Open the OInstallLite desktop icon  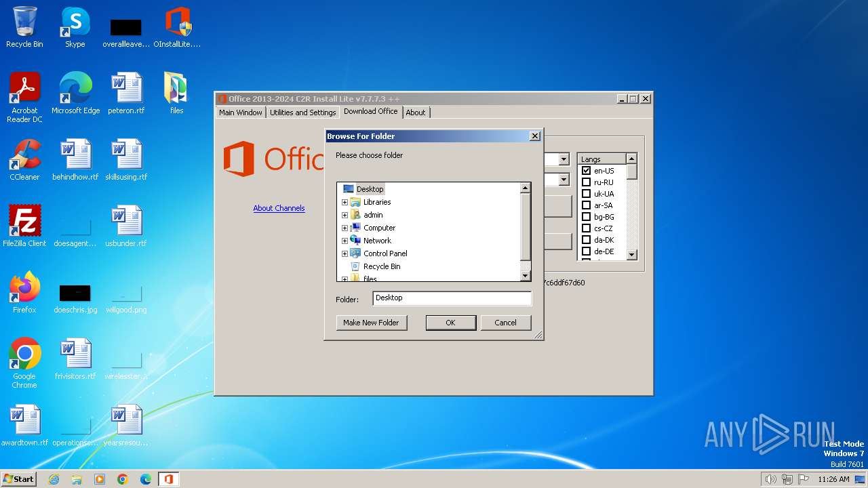pos(177,27)
